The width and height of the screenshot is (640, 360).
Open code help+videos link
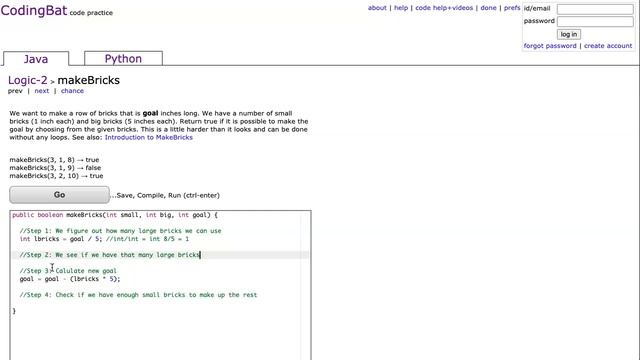pos(444,8)
